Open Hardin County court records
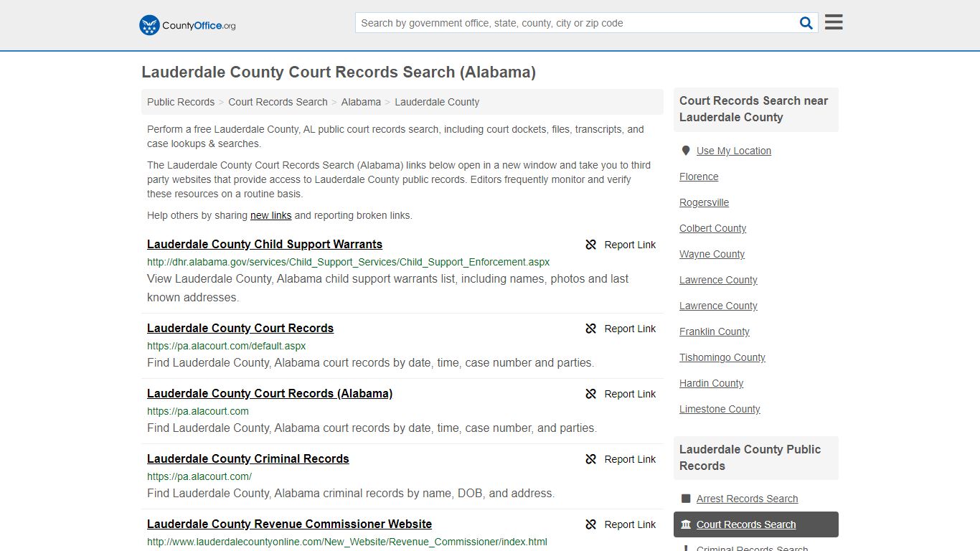Screen dimensions: 980x551 pyautogui.click(x=711, y=383)
